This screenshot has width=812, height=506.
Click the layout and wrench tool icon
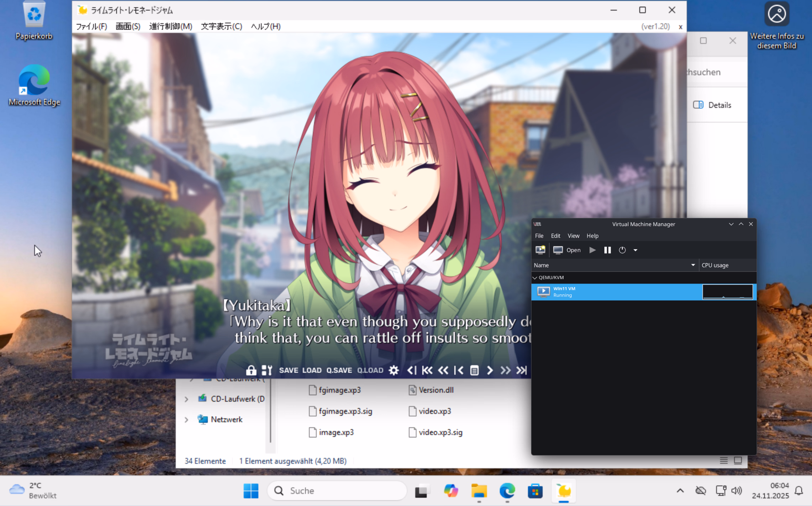click(267, 370)
